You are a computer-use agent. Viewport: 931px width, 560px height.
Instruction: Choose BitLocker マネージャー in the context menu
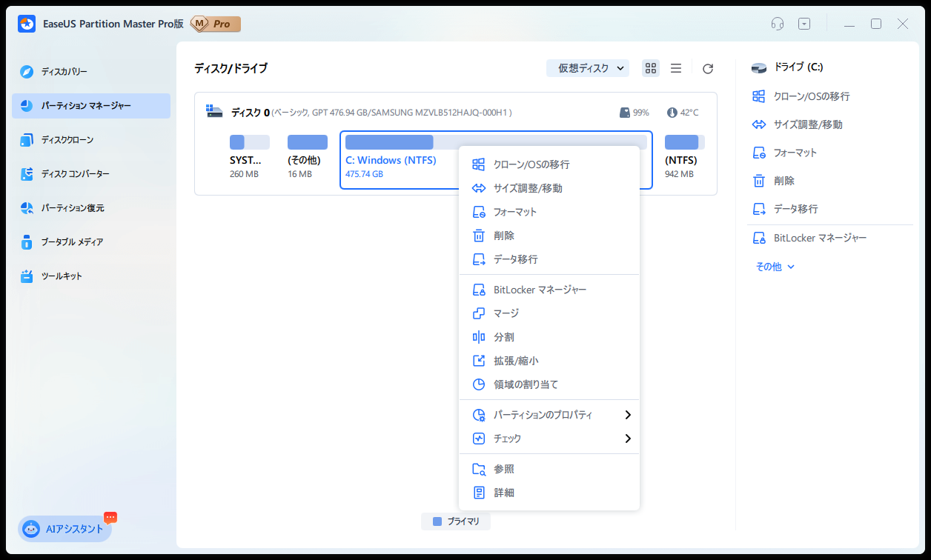pos(549,290)
